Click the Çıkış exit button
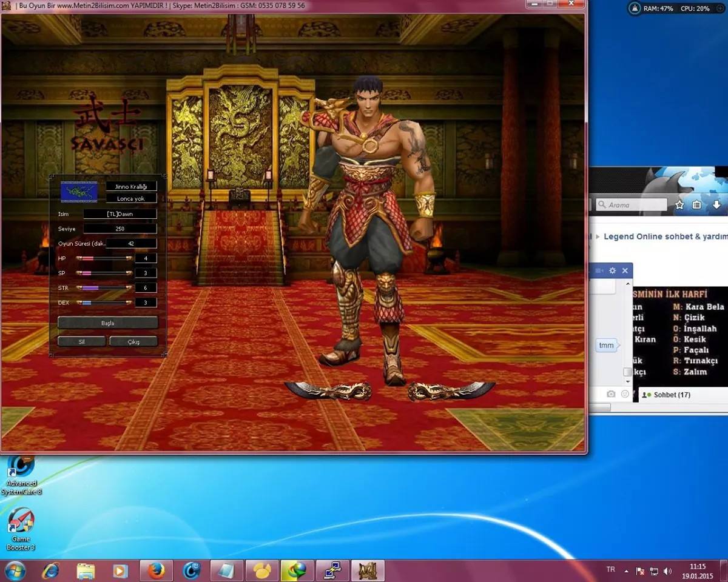This screenshot has width=728, height=582. coord(133,341)
